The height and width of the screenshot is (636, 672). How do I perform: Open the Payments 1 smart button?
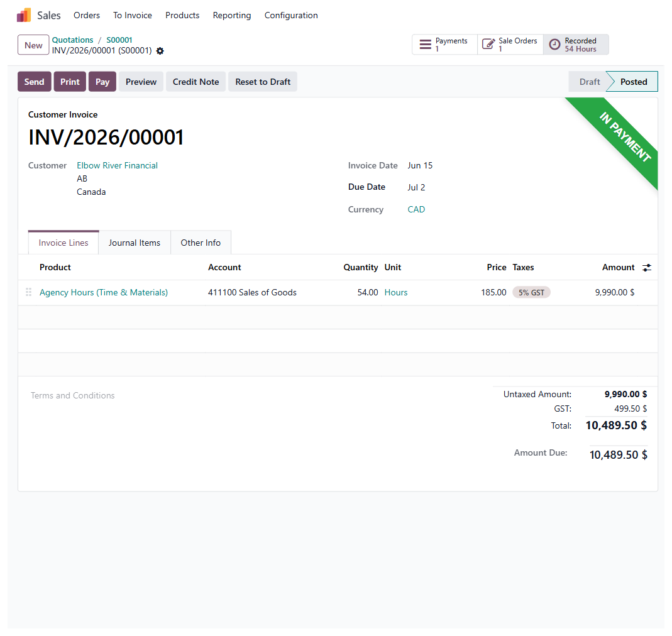point(444,45)
